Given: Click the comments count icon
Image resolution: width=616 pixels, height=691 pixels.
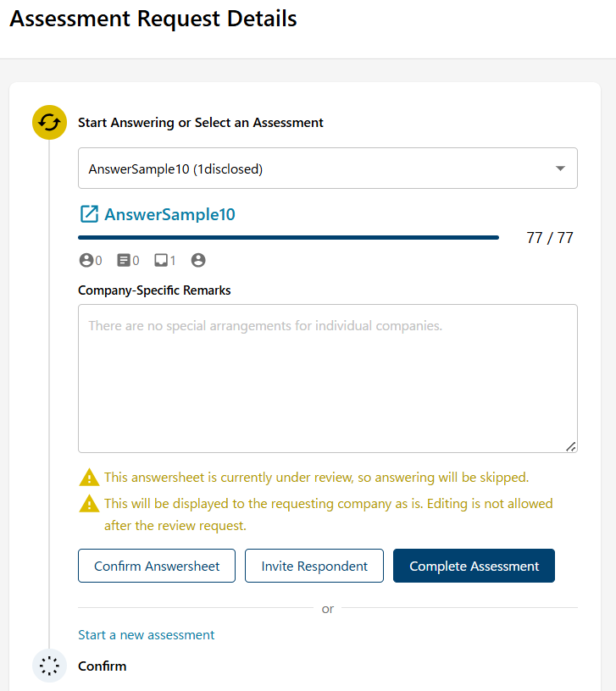Looking at the screenshot, I should (160, 260).
